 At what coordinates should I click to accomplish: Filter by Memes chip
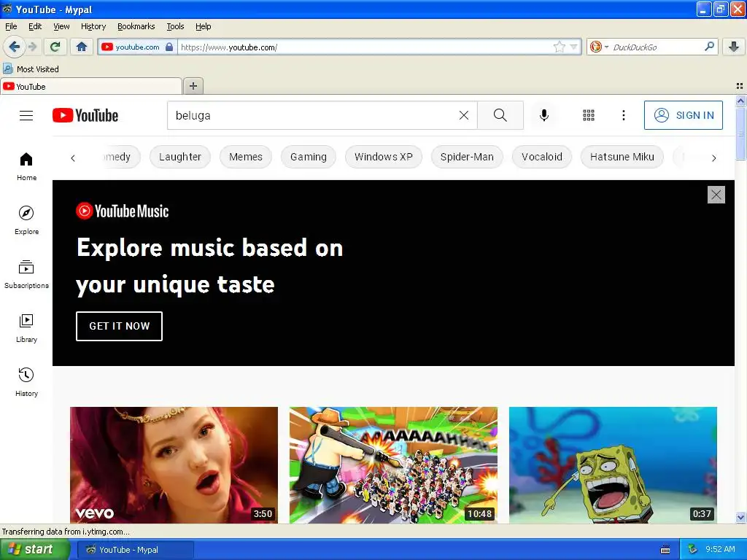(245, 157)
